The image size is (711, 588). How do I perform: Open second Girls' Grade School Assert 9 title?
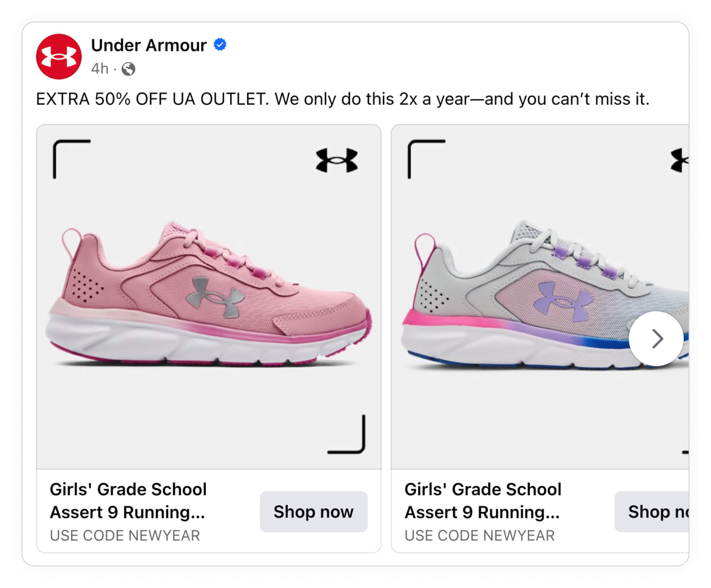(483, 501)
